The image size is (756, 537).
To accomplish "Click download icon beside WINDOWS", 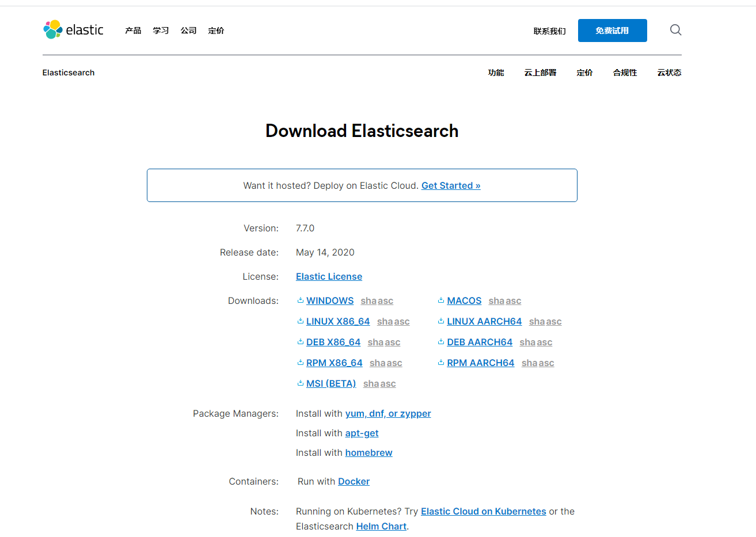I will click(x=301, y=300).
